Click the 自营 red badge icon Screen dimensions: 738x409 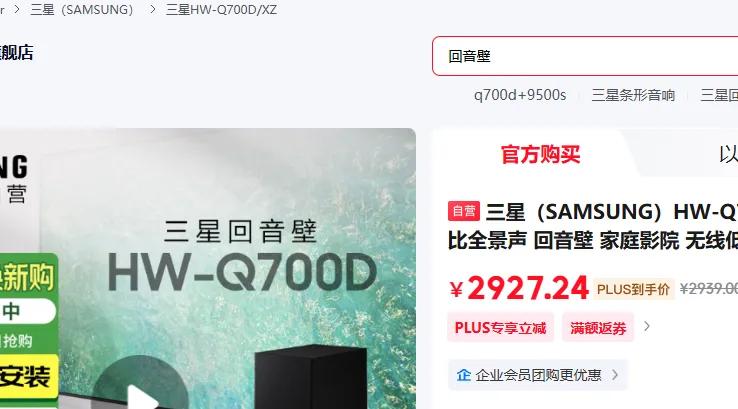pyautogui.click(x=464, y=211)
